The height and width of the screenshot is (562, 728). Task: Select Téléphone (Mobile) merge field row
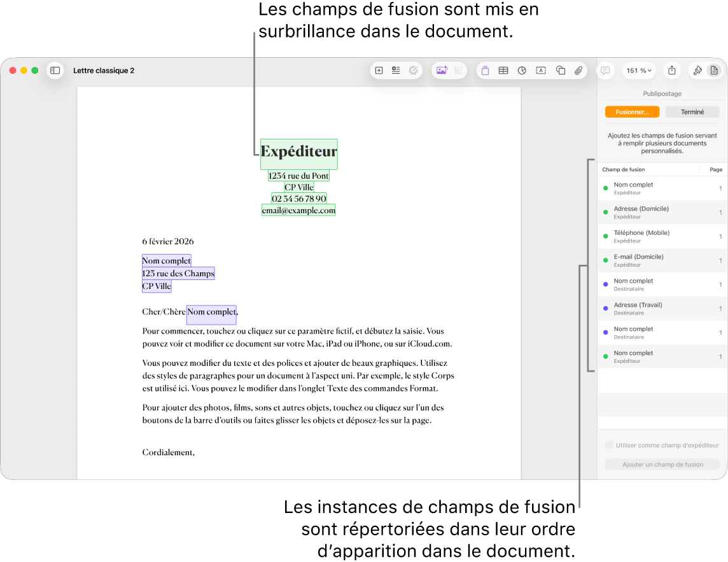[662, 236]
